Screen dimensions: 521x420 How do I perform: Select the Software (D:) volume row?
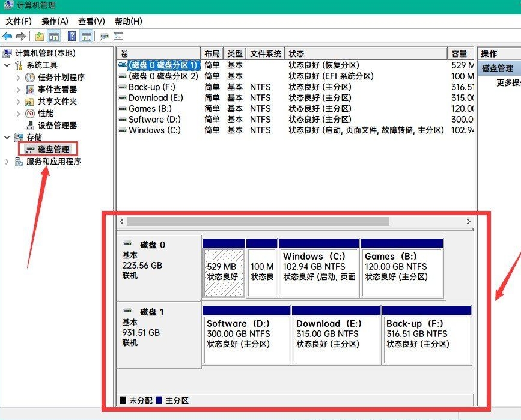point(295,120)
